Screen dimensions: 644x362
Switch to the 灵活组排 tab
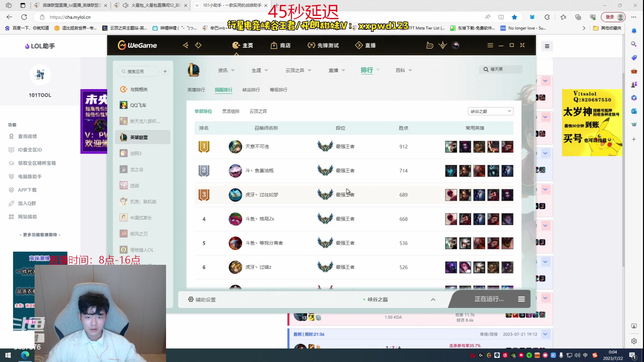231,111
